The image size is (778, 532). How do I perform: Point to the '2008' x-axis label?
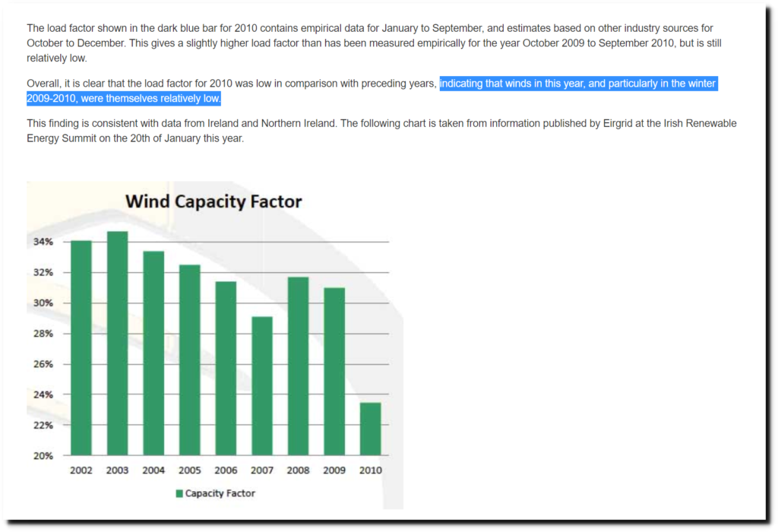point(298,470)
